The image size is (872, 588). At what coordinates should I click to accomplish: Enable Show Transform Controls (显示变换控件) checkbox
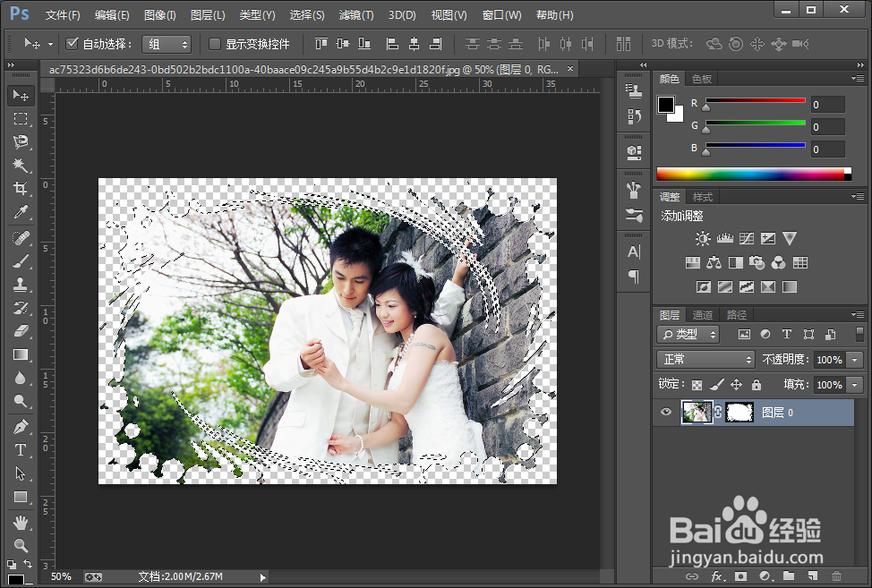(215, 44)
